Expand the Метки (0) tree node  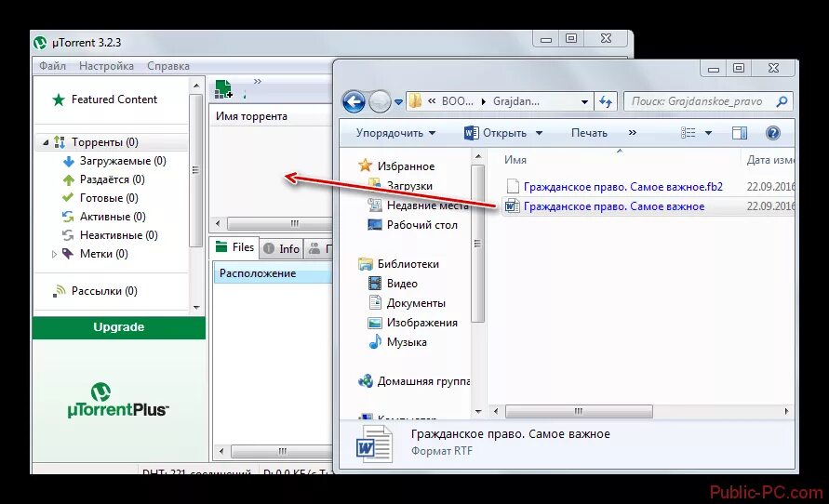pos(54,254)
